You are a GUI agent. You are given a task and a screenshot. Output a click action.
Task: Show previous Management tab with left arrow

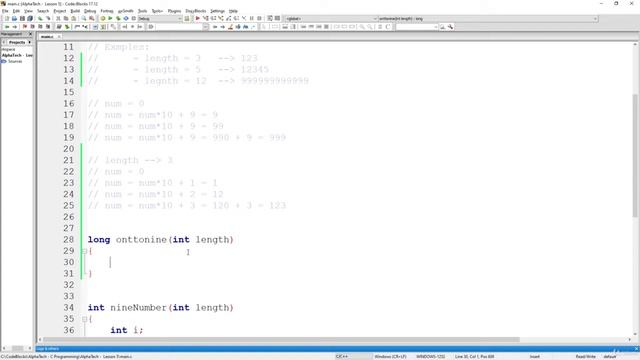click(4, 42)
